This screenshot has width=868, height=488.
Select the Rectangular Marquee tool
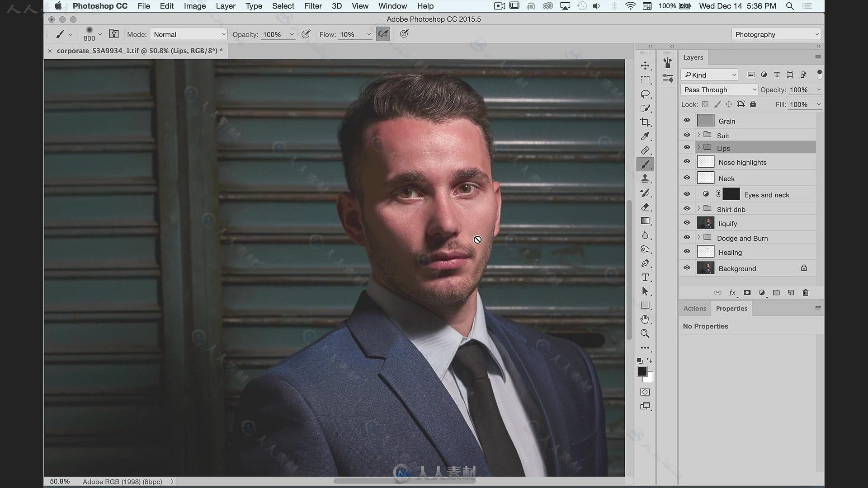click(x=645, y=80)
